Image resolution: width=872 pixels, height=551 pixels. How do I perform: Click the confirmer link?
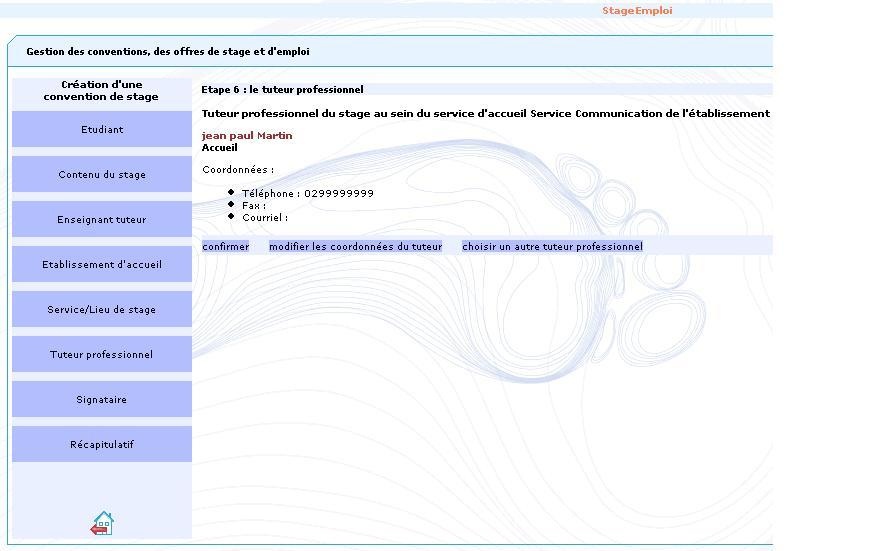225,246
